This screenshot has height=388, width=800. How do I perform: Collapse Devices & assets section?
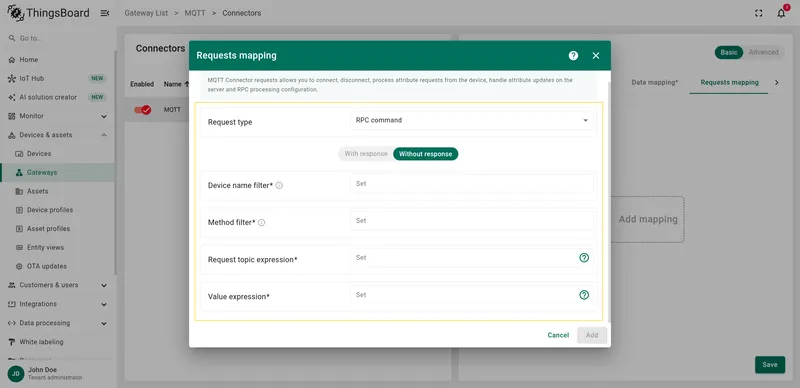pyautogui.click(x=57, y=135)
